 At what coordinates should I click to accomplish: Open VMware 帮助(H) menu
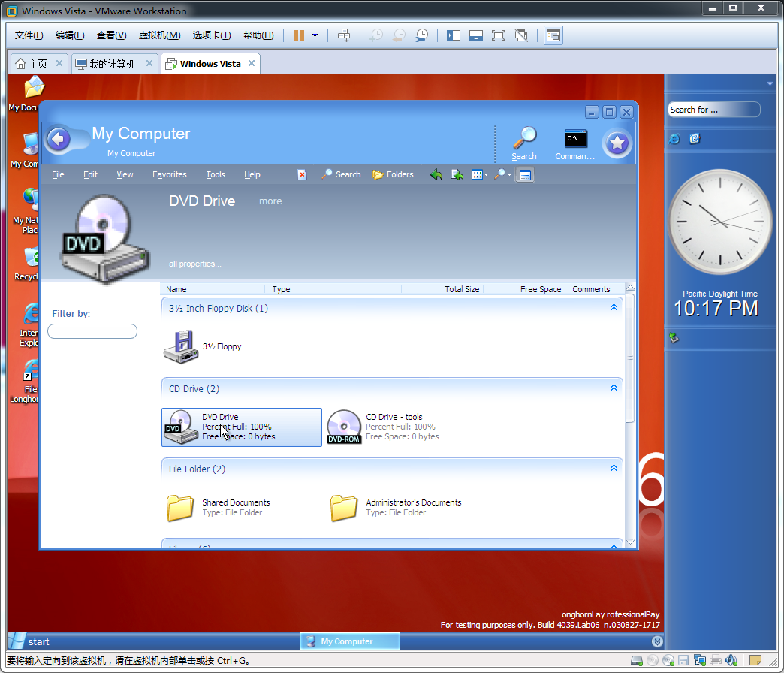tap(258, 35)
